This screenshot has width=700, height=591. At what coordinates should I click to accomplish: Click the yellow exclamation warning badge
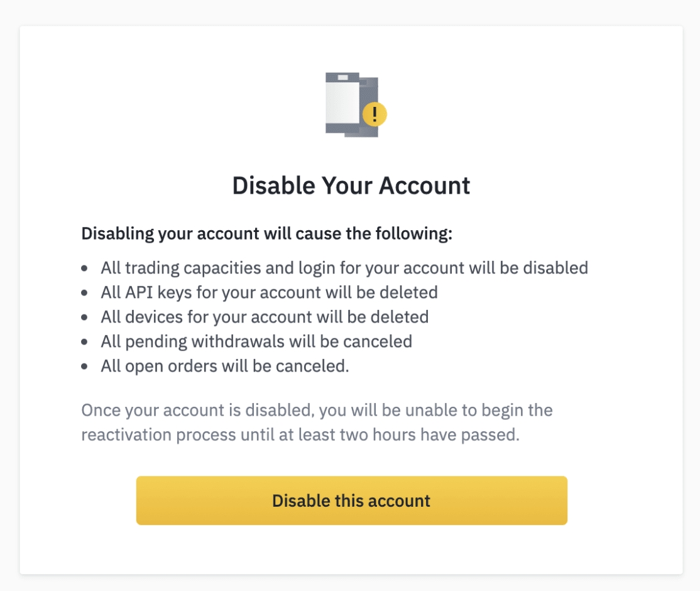[x=375, y=114]
